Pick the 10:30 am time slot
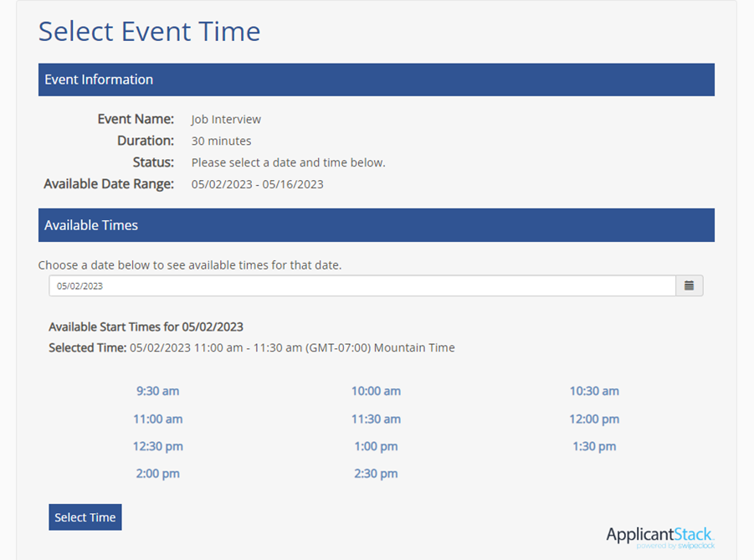This screenshot has height=560, width=754. pos(594,391)
